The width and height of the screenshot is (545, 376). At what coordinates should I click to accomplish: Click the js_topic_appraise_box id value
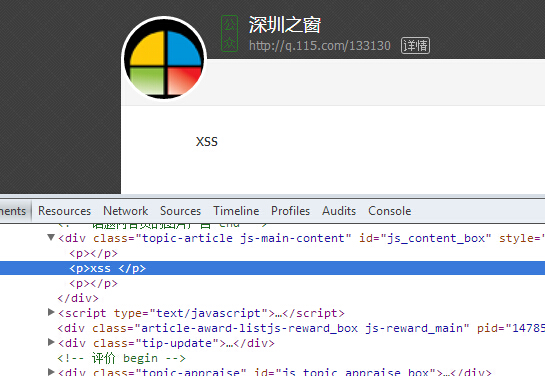tap(356, 372)
